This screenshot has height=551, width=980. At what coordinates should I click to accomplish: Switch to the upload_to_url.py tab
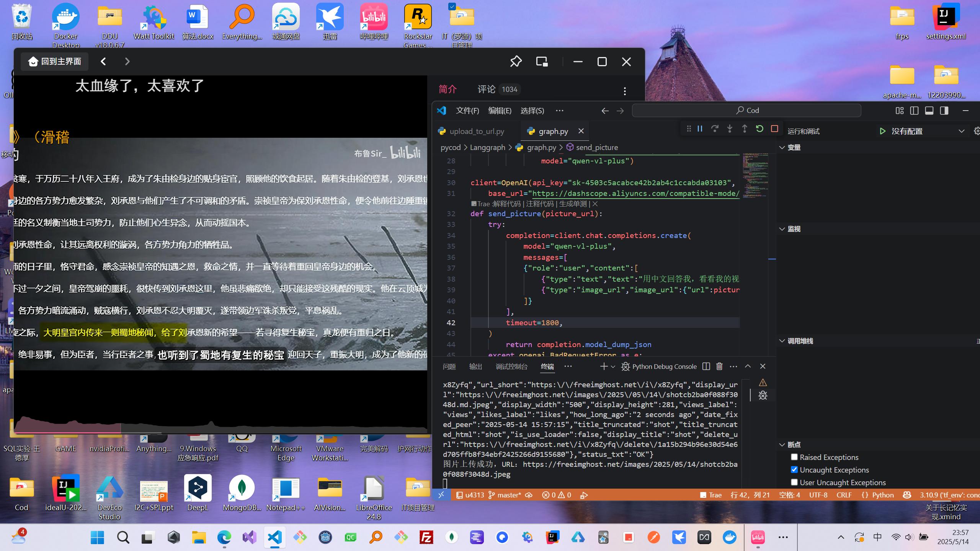(x=477, y=131)
